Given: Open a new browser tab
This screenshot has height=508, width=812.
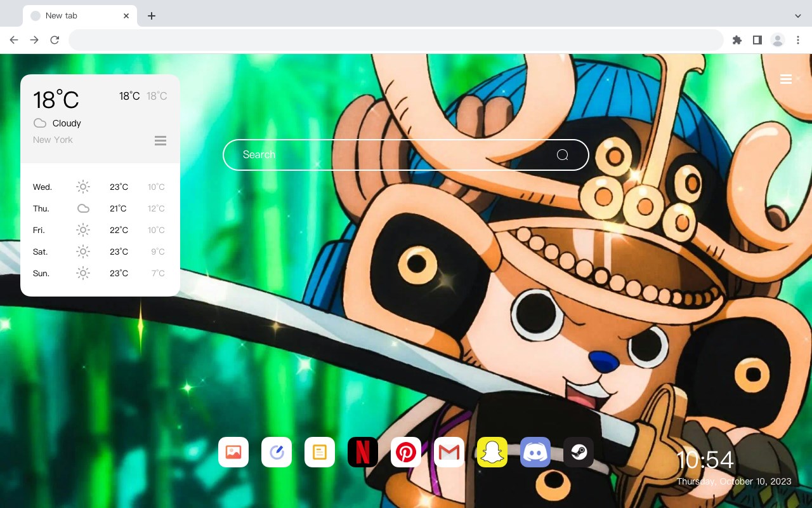Looking at the screenshot, I should click(152, 16).
